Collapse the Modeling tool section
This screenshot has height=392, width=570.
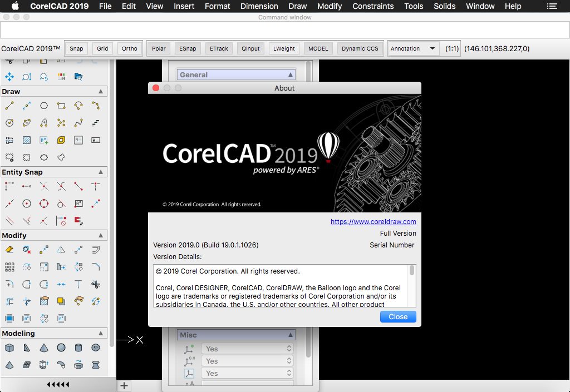click(x=101, y=333)
